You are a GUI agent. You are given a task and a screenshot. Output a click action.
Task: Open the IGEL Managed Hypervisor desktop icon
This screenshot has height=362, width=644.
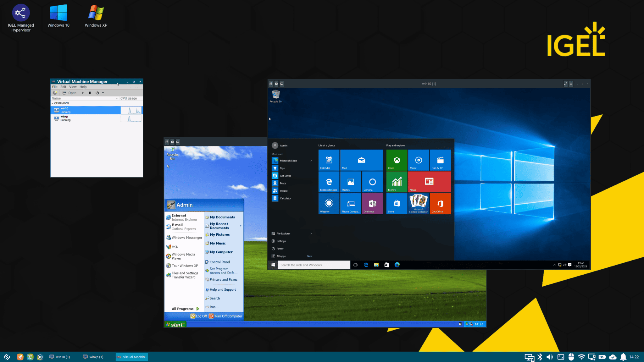click(21, 18)
